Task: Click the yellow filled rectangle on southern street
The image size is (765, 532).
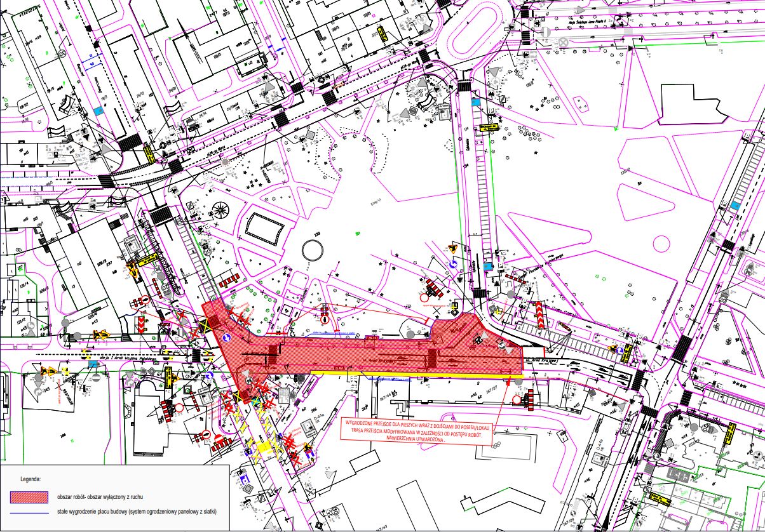Action: [263, 447]
